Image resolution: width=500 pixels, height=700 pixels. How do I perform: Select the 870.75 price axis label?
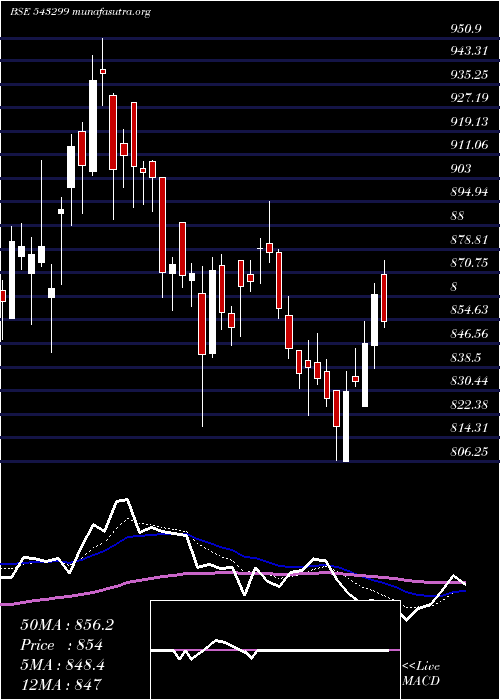[469, 263]
